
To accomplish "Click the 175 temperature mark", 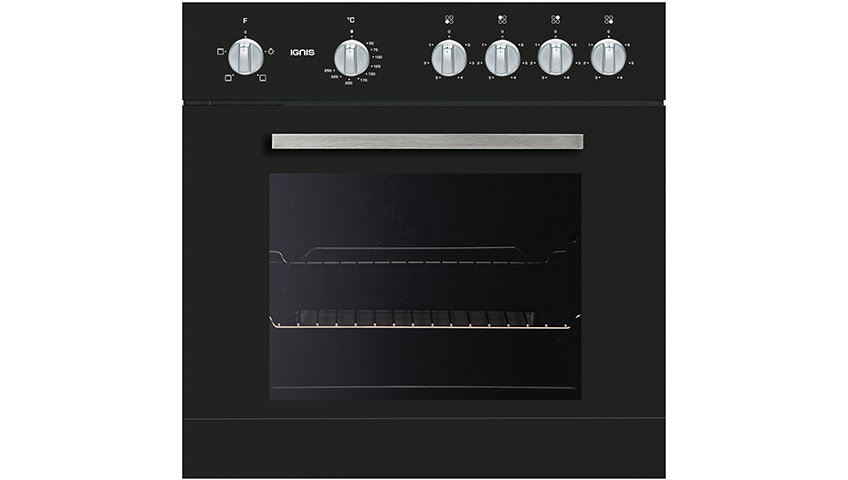I will coord(363,80).
